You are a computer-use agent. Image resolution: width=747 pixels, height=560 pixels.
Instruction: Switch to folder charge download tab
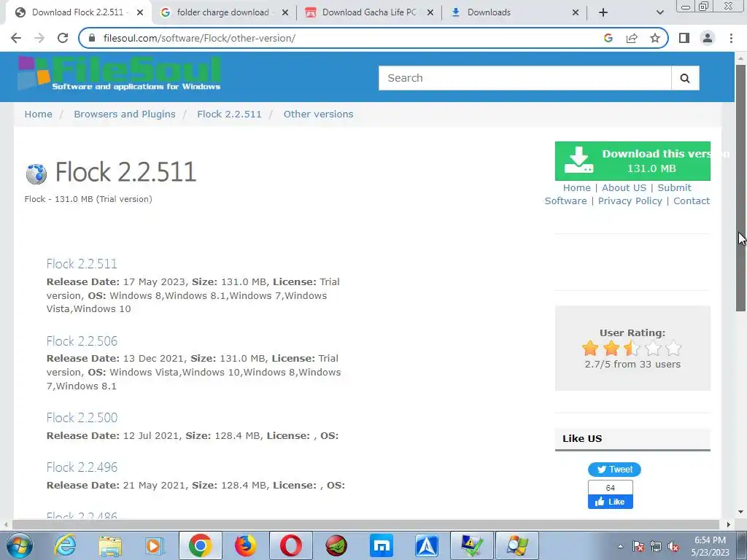click(224, 12)
